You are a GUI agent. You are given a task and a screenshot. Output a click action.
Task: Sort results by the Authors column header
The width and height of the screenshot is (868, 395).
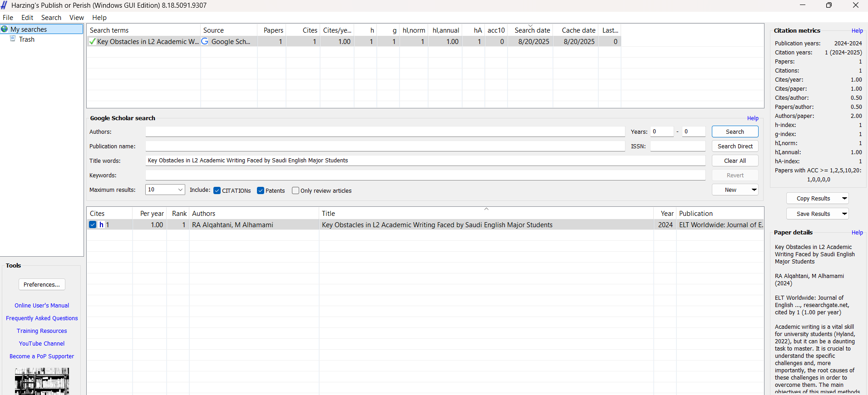point(254,213)
